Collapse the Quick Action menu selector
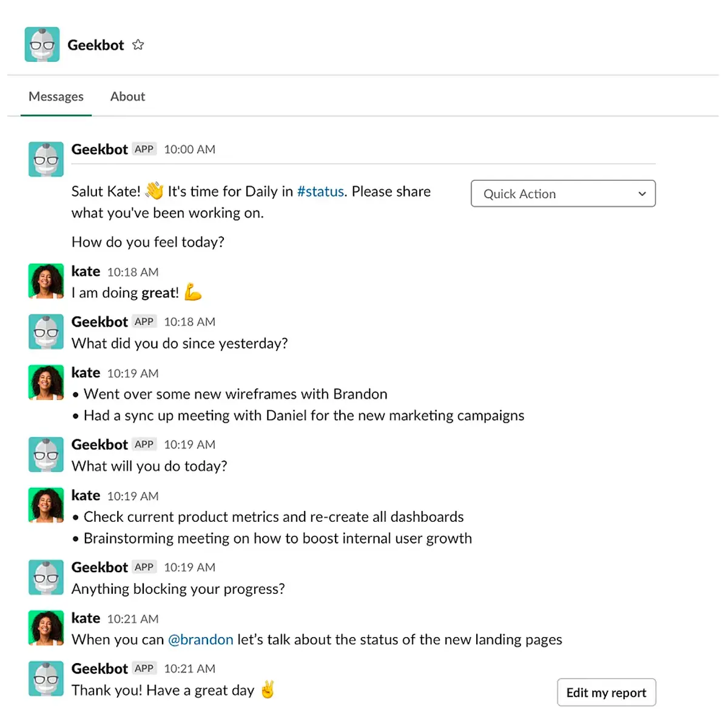728x728 pixels. pyautogui.click(x=642, y=194)
